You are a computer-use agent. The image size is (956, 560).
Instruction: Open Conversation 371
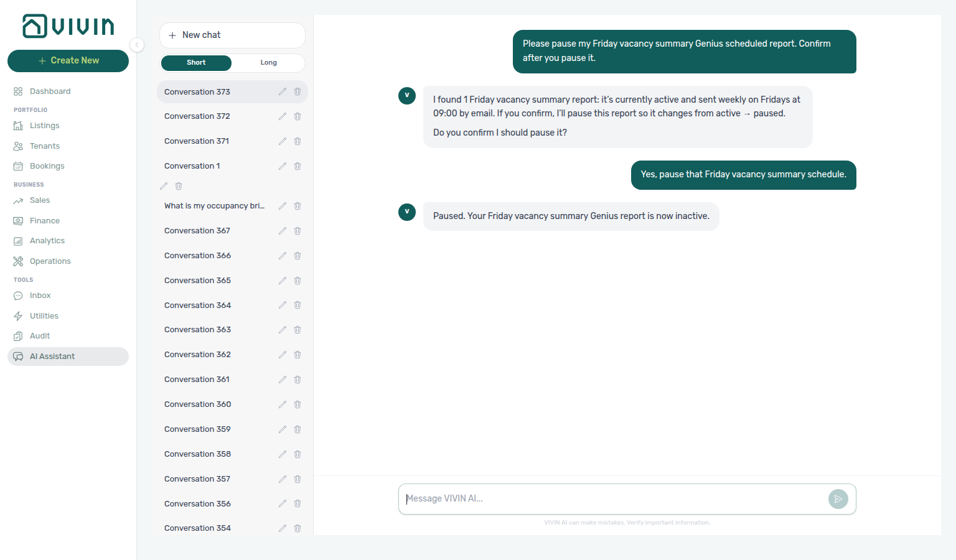232,141
